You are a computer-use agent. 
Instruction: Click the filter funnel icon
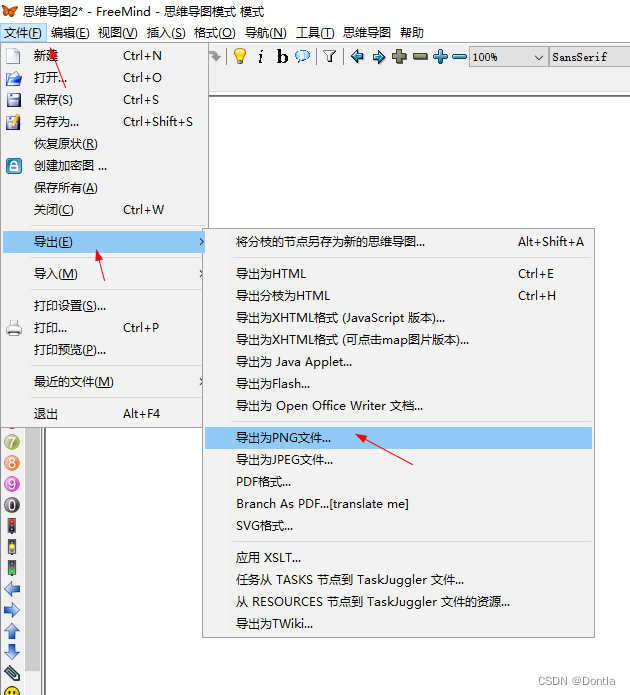(x=329, y=57)
